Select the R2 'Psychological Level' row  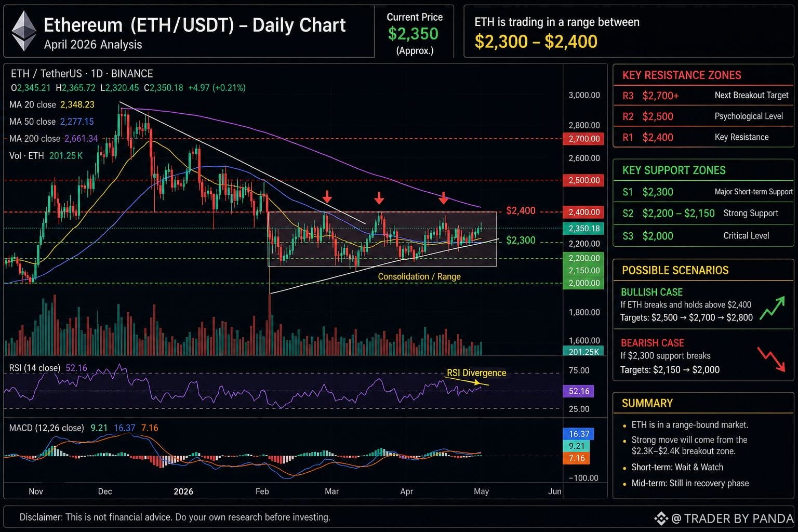[703, 116]
